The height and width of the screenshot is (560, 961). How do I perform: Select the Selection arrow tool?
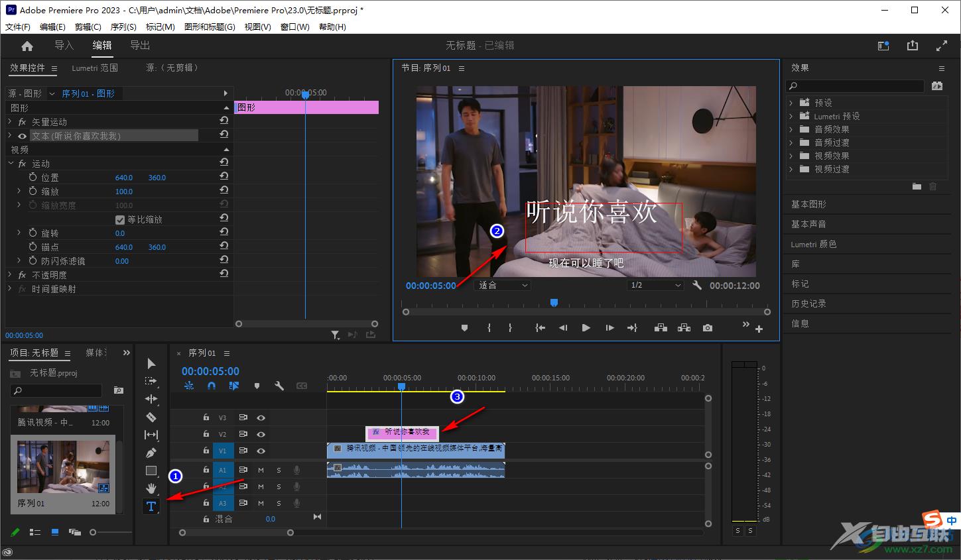(x=151, y=363)
